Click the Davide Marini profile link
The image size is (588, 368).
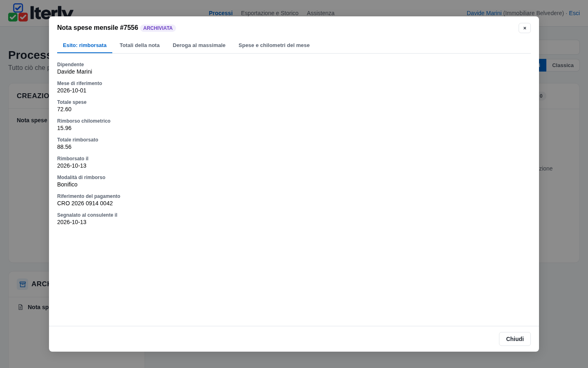click(484, 13)
